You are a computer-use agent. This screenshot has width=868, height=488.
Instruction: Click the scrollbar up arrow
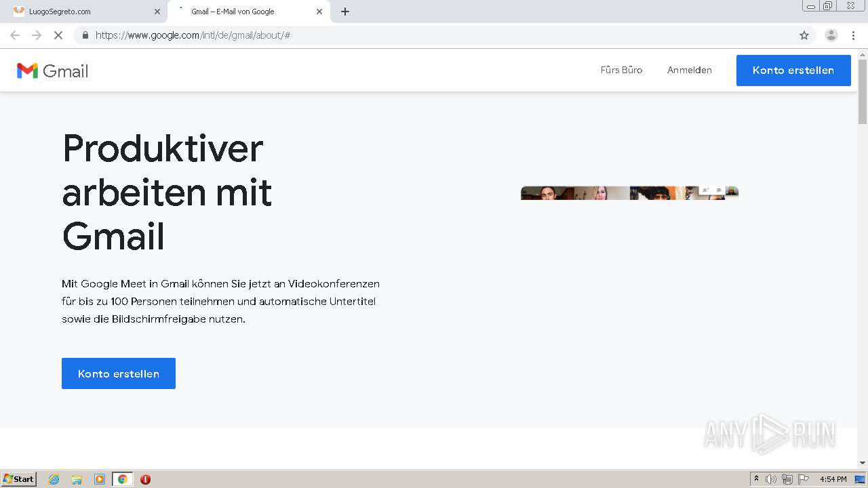863,54
